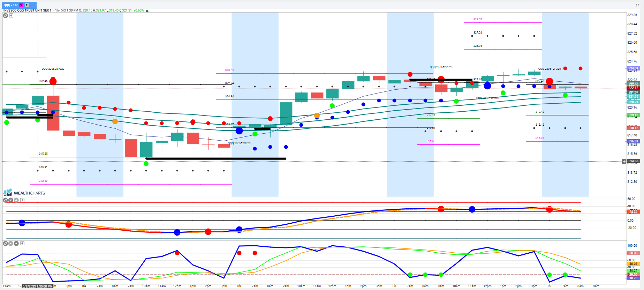Click the blue 324.04 price label
The width and height of the screenshot is (644, 290).
click(x=633, y=68)
